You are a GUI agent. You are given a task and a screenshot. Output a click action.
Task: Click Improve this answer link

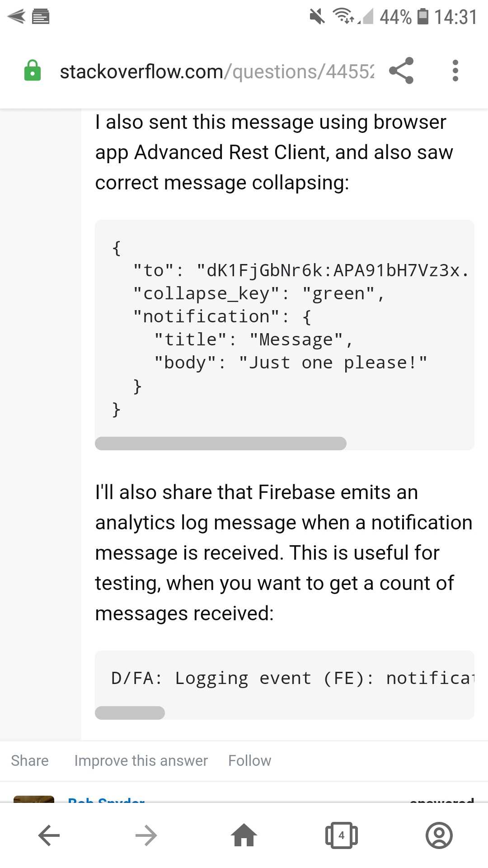[x=141, y=760]
